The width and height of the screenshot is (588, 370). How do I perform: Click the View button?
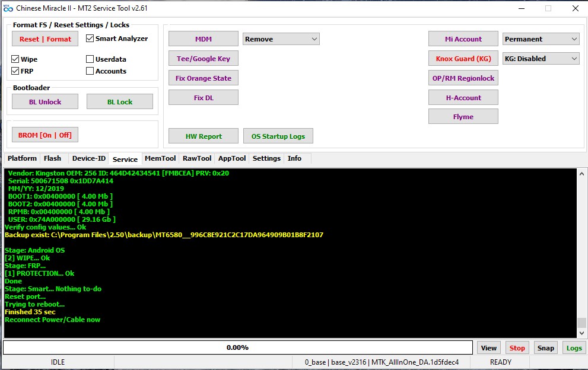click(489, 348)
